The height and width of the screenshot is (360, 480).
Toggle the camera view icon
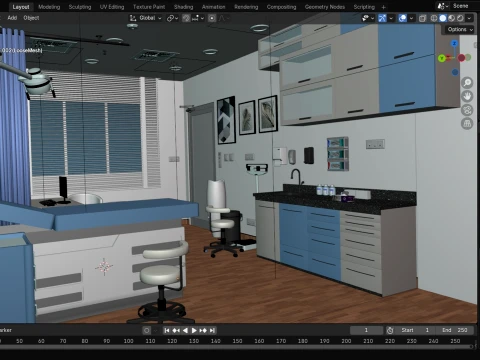point(467,110)
